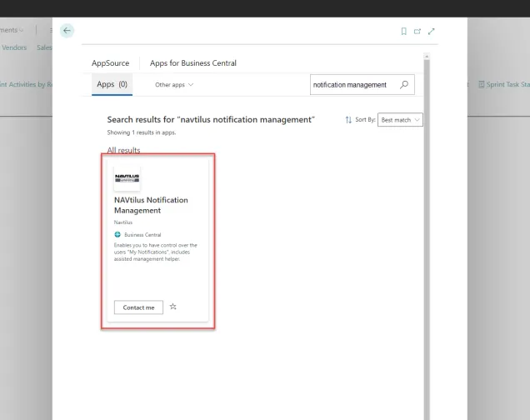
Task: Click the app description 'Enables you to have control'
Action: point(156,252)
